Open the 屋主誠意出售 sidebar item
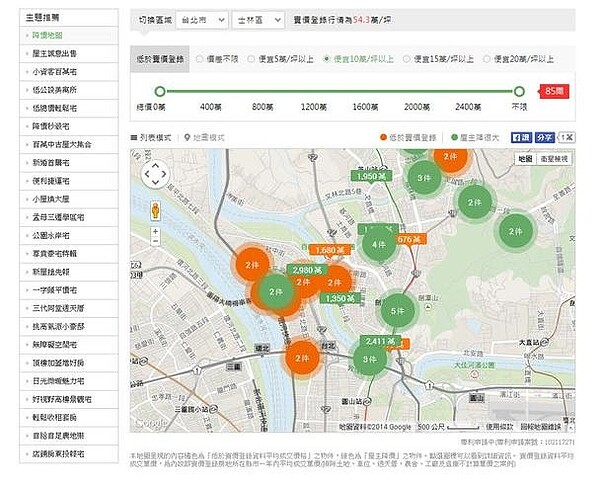 (54, 54)
